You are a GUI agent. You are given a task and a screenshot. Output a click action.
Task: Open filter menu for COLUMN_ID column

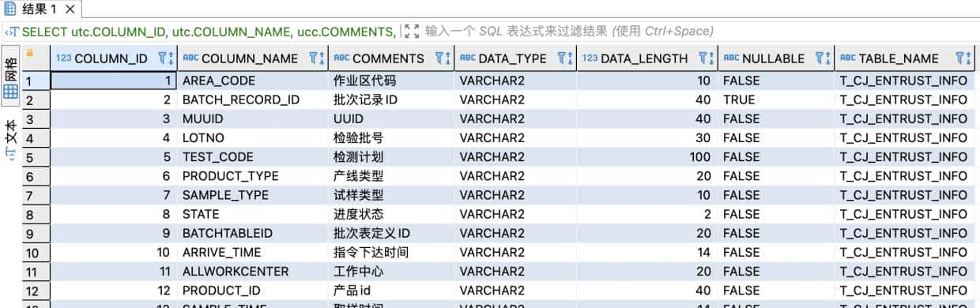(165, 58)
